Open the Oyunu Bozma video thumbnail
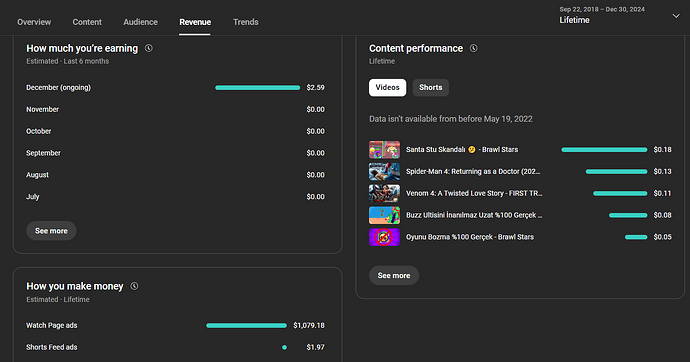 tap(384, 237)
